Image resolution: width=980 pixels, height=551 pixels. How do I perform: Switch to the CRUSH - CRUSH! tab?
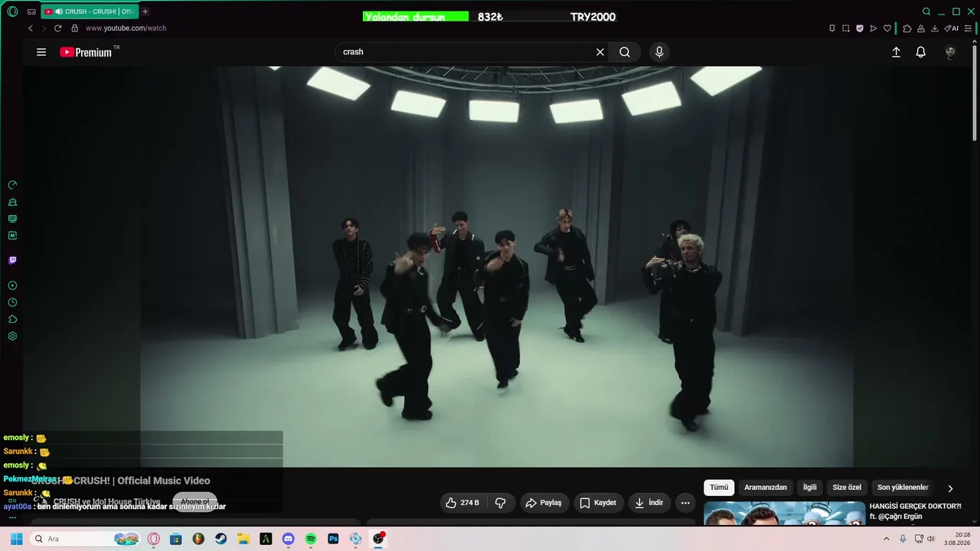click(91, 11)
